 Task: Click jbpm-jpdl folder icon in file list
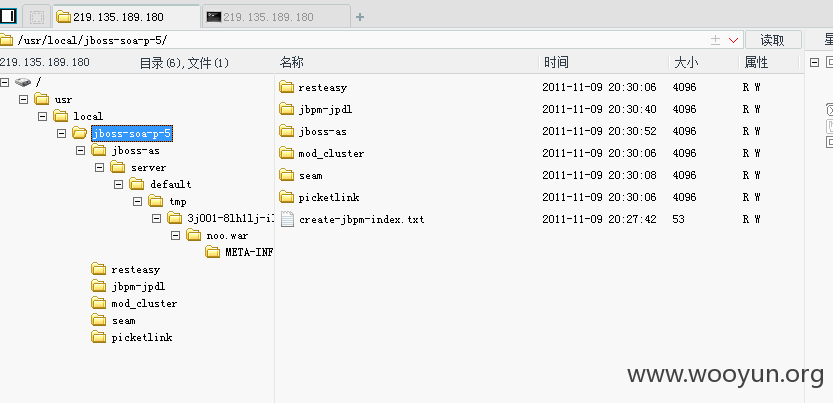pos(287,109)
